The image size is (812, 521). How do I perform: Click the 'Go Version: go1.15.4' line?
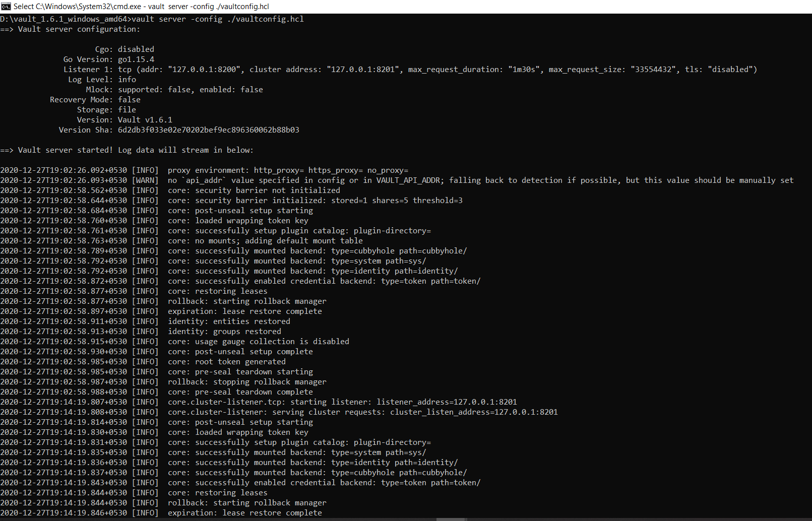(109, 59)
